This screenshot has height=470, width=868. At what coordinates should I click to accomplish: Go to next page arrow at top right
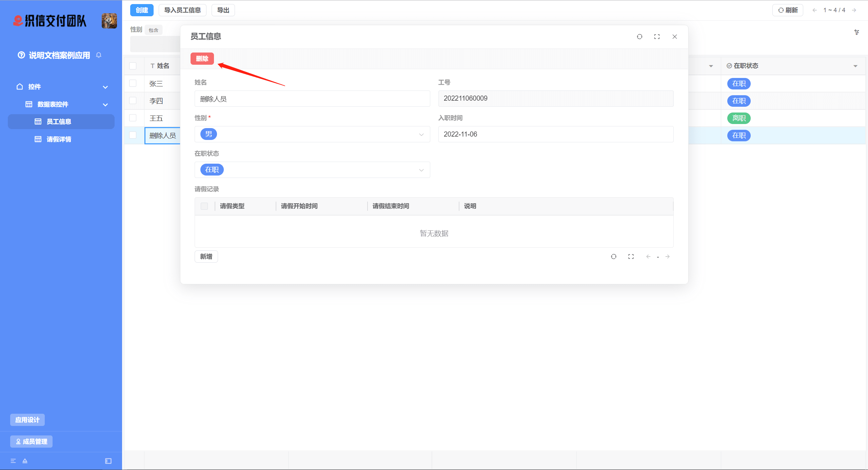tap(854, 10)
